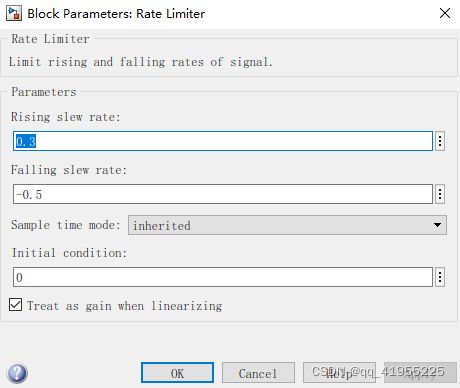Open options dots beside Falling slew rate field
Screen dimensions: 460x388
pos(440,194)
